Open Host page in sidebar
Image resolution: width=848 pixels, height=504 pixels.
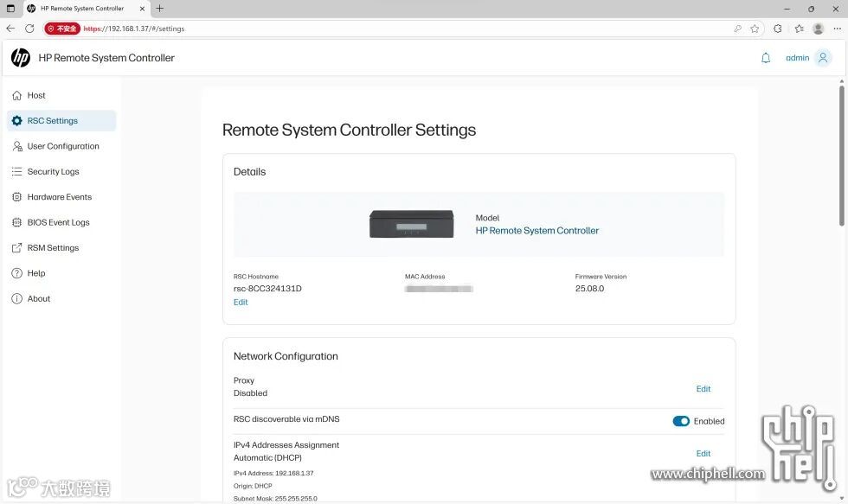61,95
